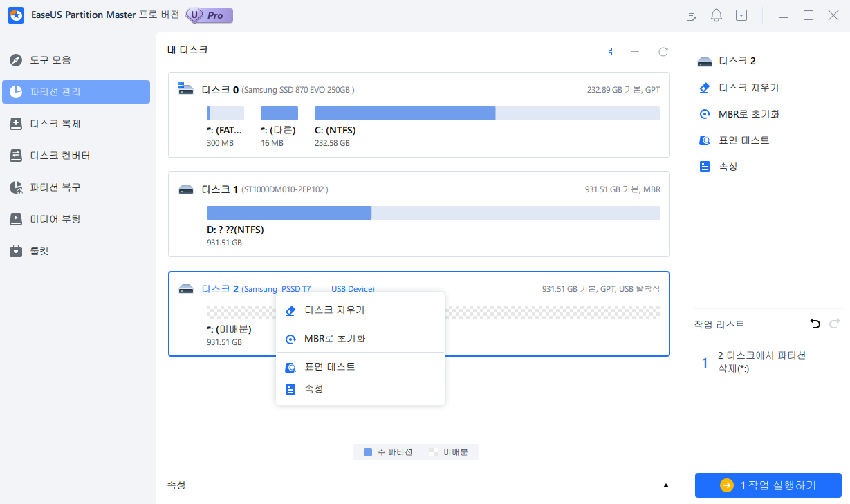Collapse the 속성 panel at the bottom
This screenshot has width=850, height=504.
[665, 485]
